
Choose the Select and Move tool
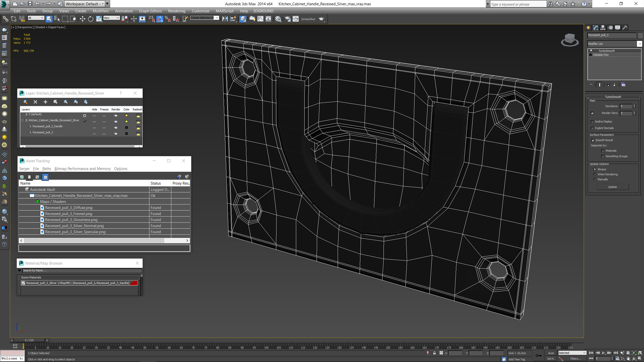coord(82,19)
